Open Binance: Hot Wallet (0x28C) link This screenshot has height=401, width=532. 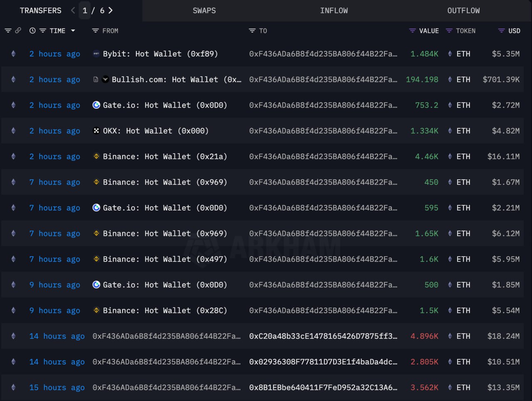(165, 310)
